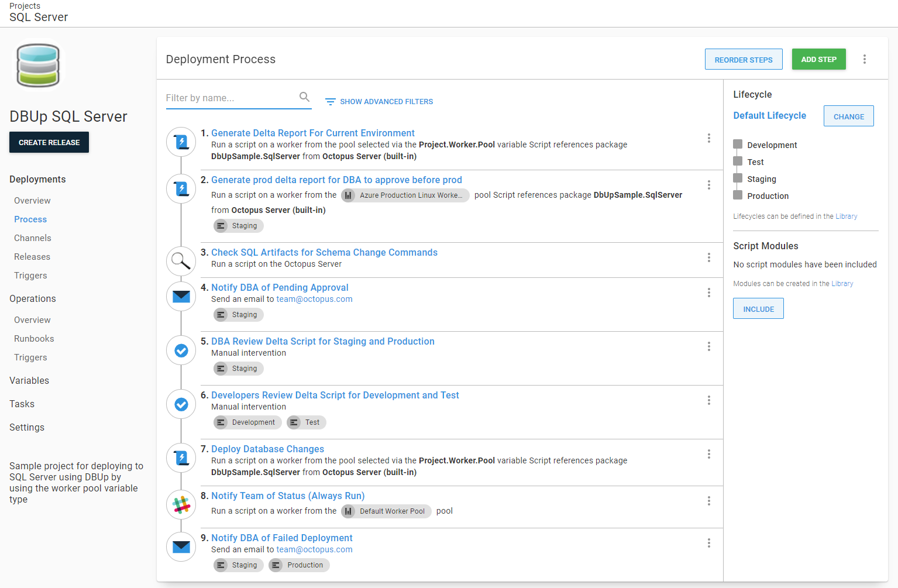Viewport: 898px width, 588px height.
Task: Click the Add Step button
Action: point(818,59)
